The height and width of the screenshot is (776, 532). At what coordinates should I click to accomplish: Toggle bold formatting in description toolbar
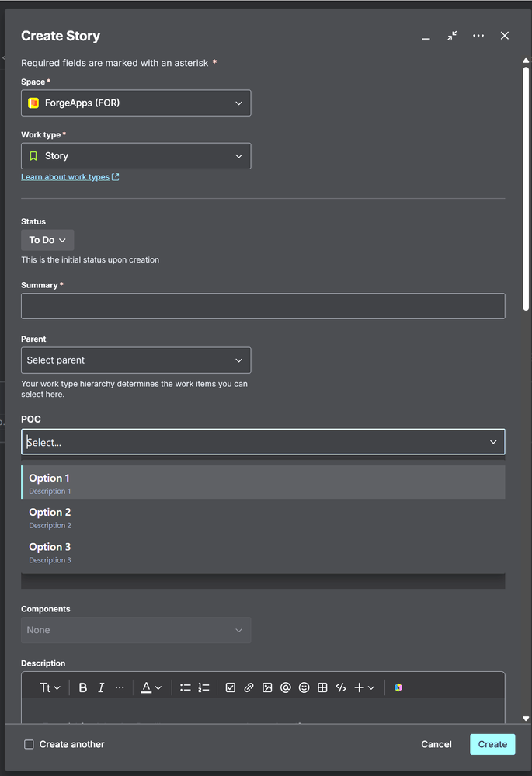pos(82,687)
